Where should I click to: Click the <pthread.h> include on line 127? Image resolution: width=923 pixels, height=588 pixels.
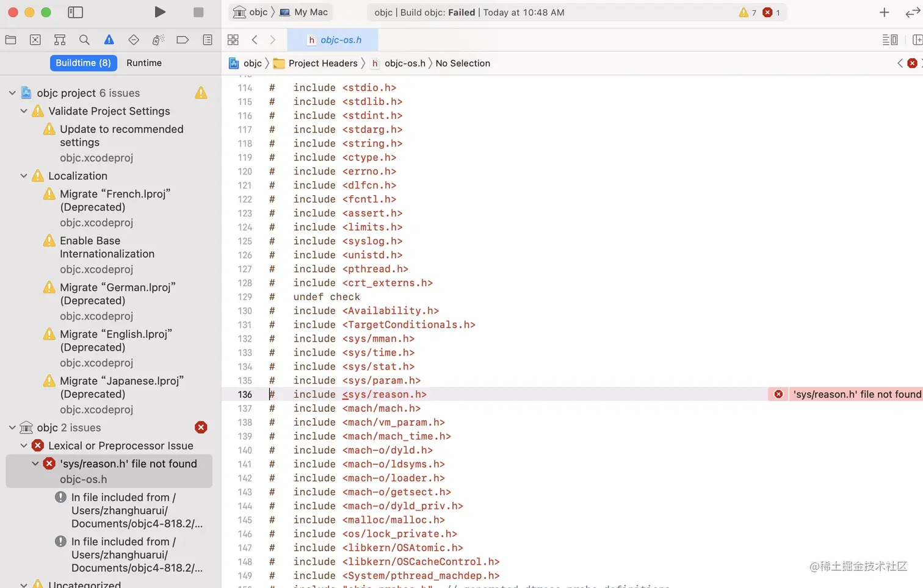[375, 269]
